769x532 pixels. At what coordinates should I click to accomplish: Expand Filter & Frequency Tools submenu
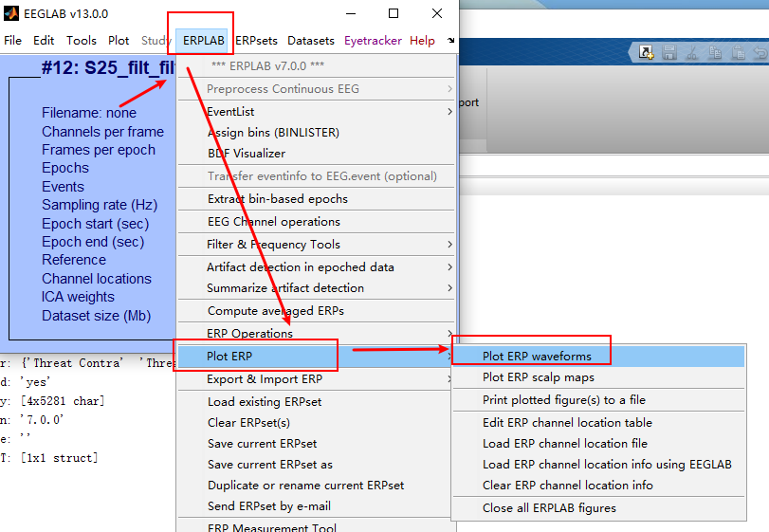pos(317,244)
